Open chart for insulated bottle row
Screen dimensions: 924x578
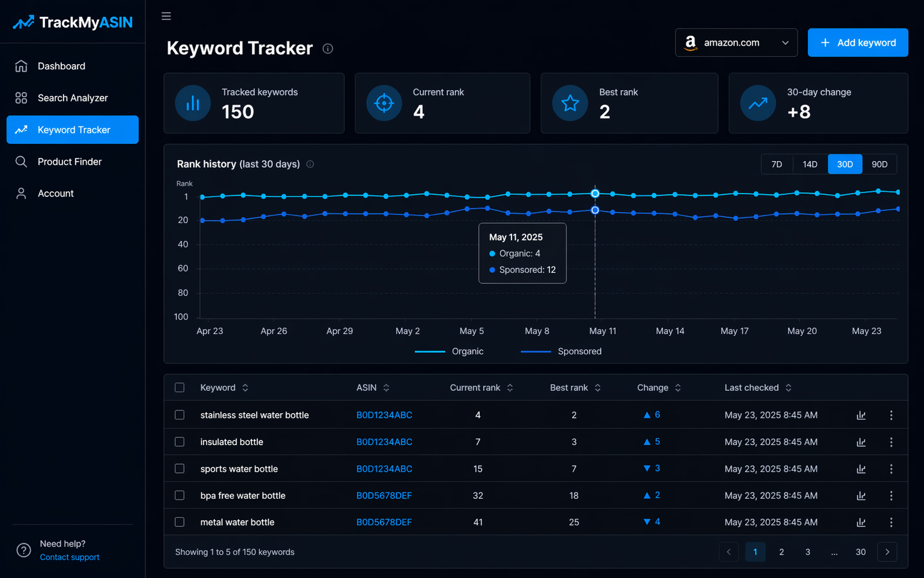[861, 442]
